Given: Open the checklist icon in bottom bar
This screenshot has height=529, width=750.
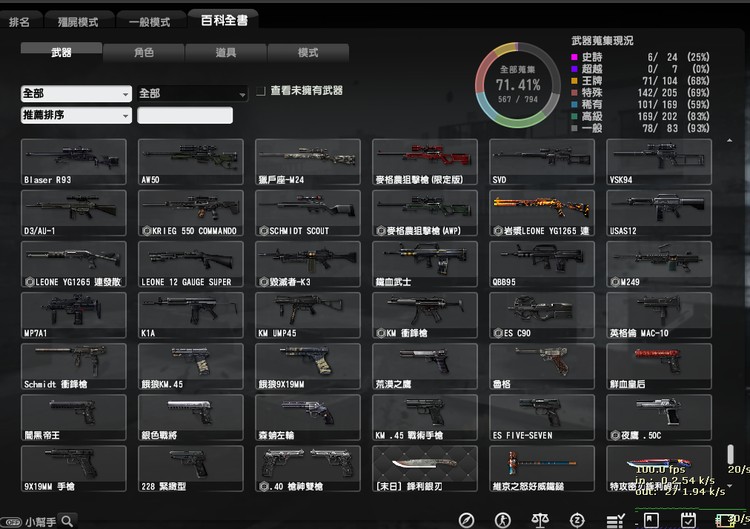Looking at the screenshot, I should 615,520.
